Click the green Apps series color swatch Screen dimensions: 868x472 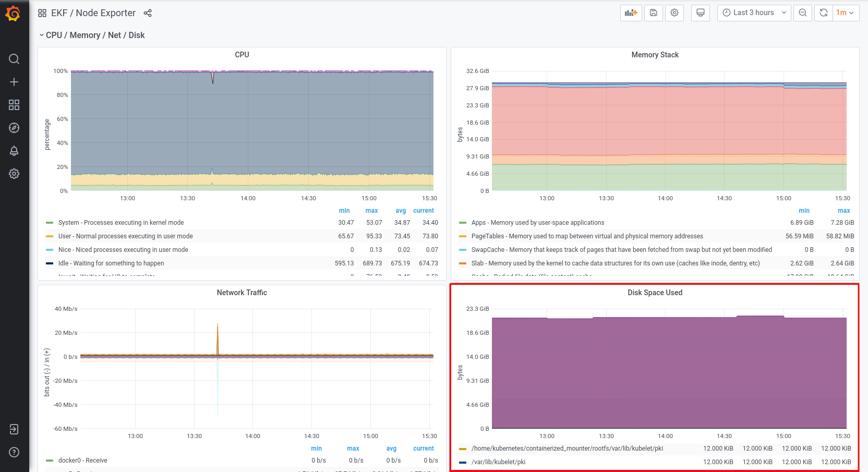[463, 223]
